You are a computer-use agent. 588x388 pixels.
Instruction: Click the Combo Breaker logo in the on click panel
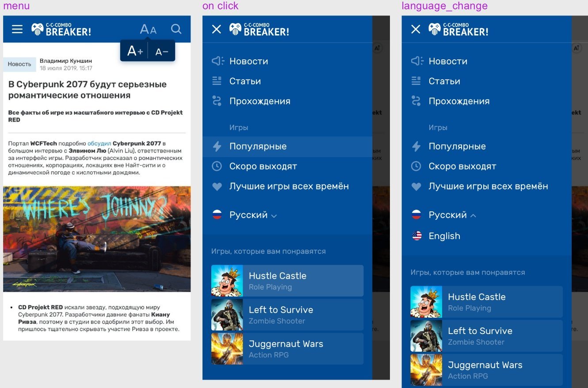click(x=259, y=29)
